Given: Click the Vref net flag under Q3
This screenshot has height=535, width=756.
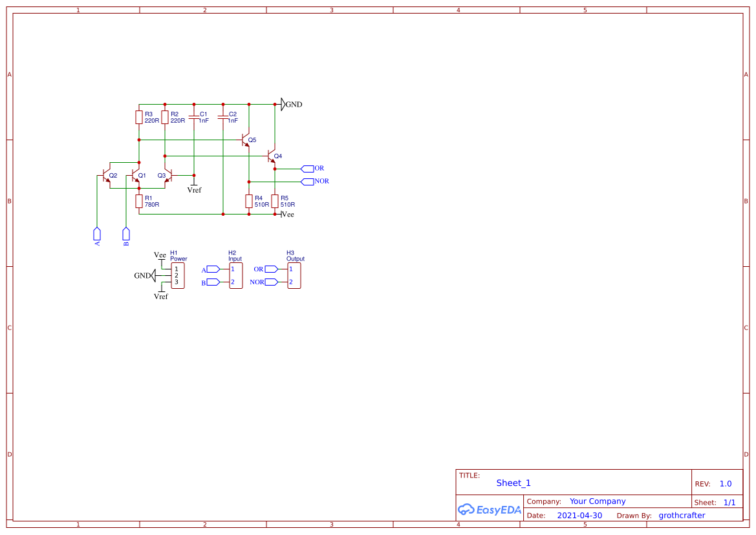Looking at the screenshot, I should [194, 188].
